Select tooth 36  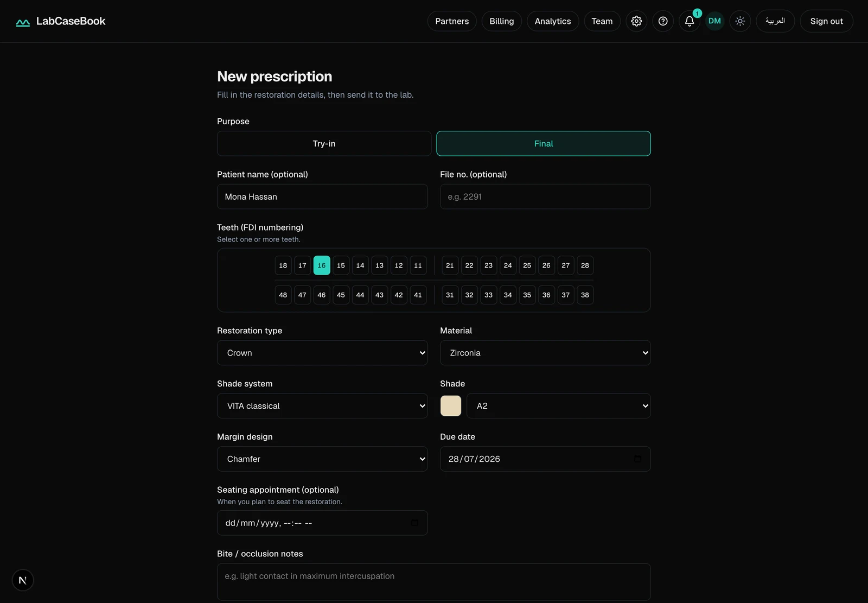[x=546, y=295]
